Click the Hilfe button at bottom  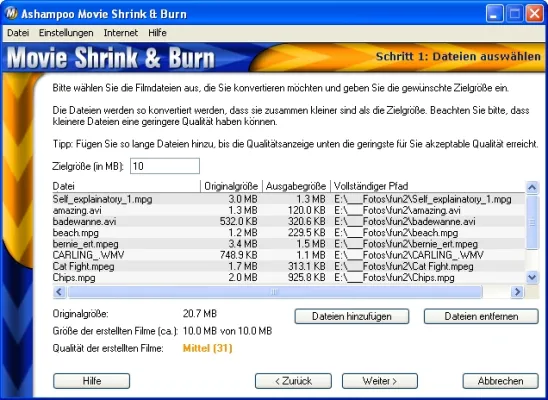[x=92, y=381]
